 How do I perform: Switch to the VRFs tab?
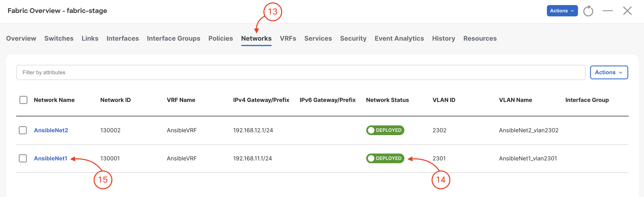click(288, 38)
